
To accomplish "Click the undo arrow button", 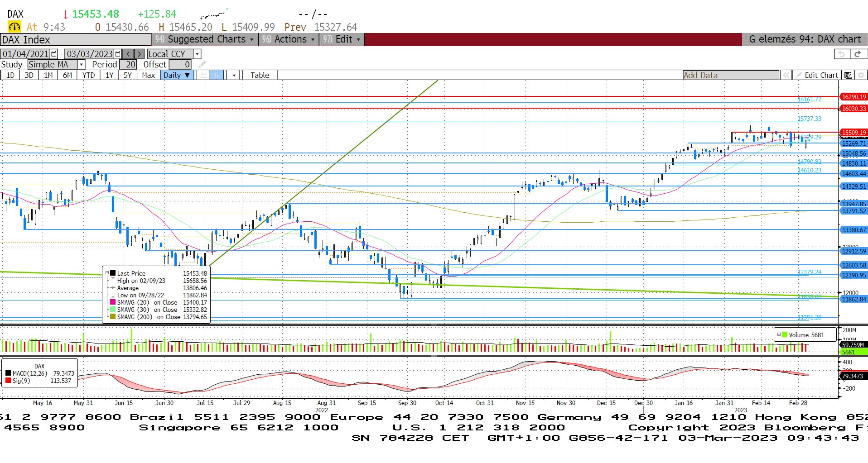I will (x=842, y=54).
